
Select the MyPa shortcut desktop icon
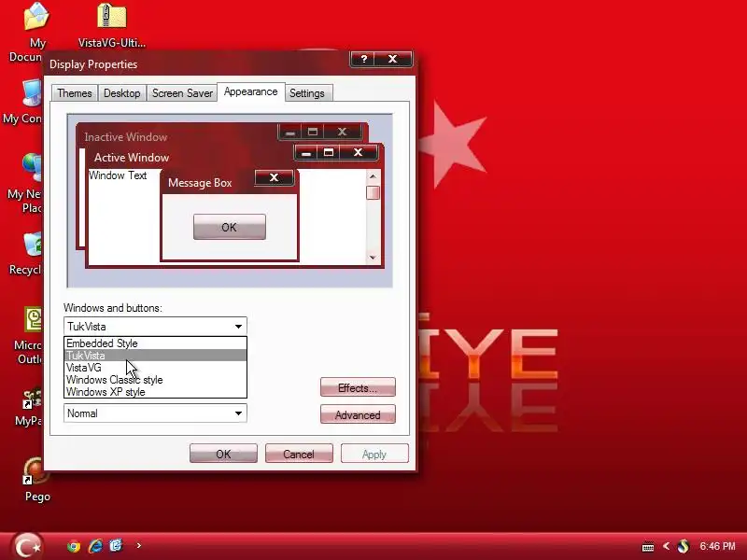tap(32, 399)
